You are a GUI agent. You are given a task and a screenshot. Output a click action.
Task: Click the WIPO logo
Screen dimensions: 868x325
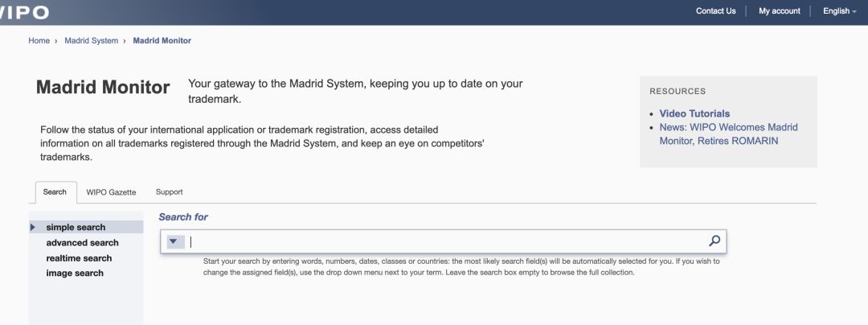[x=24, y=12]
